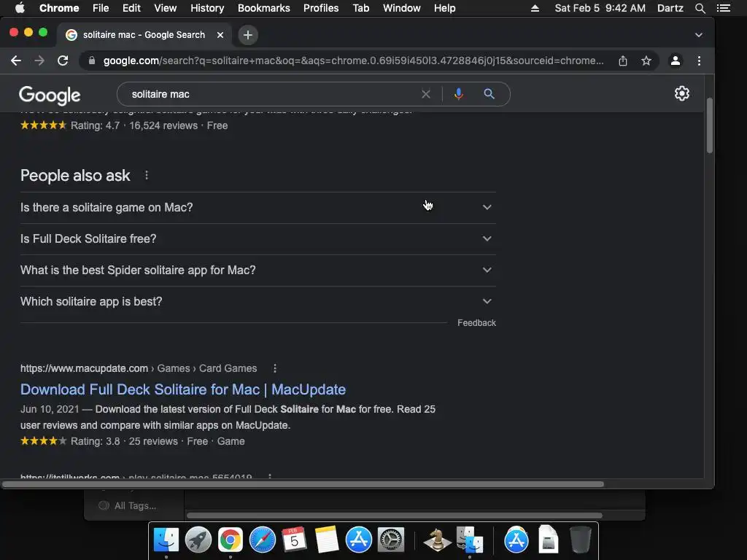Click the macupdate.com breadcrumb URL
The width and height of the screenshot is (747, 560).
pos(139,368)
